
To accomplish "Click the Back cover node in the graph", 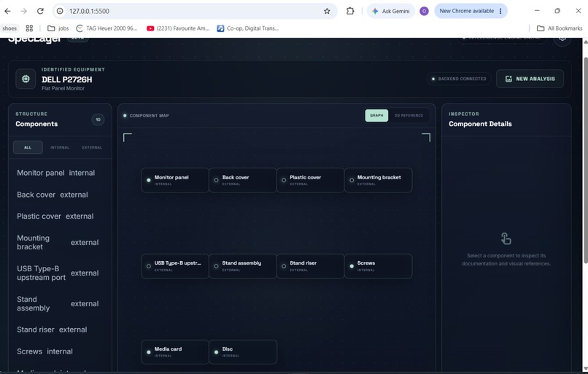I will (x=243, y=180).
